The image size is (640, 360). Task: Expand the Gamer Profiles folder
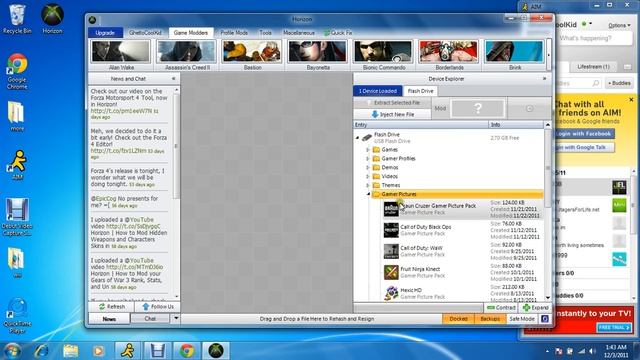(368, 159)
